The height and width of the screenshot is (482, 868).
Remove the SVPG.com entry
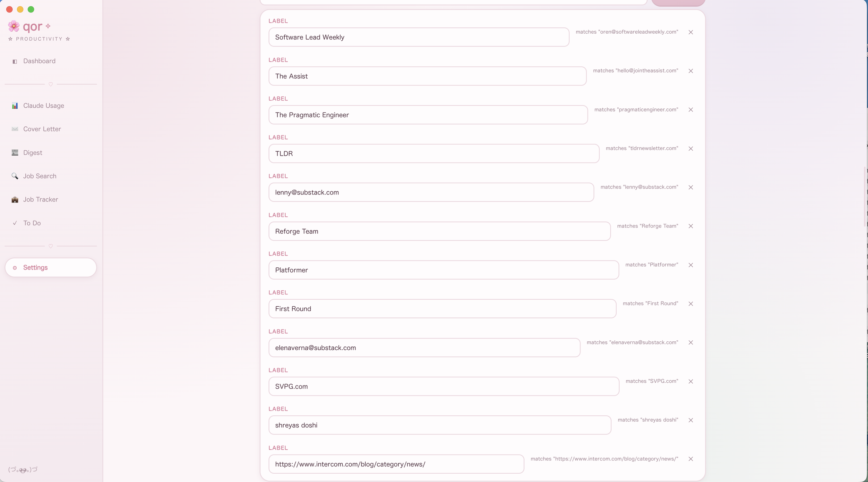pyautogui.click(x=691, y=381)
